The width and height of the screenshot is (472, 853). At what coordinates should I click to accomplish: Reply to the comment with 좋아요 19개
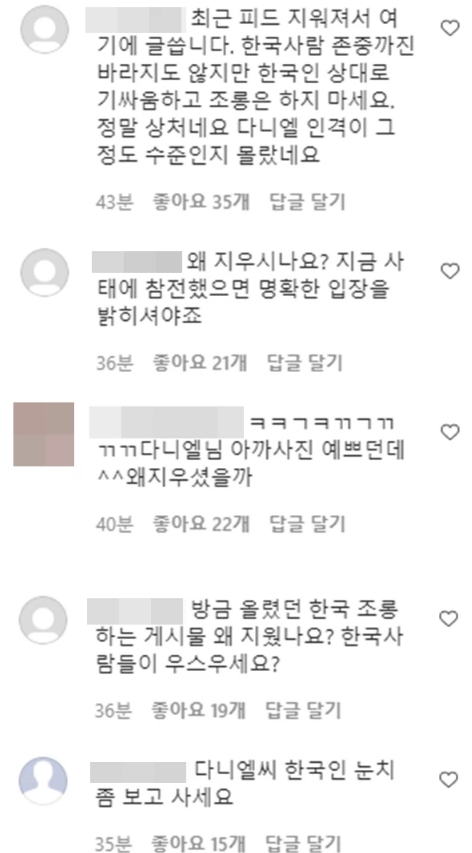(x=303, y=710)
